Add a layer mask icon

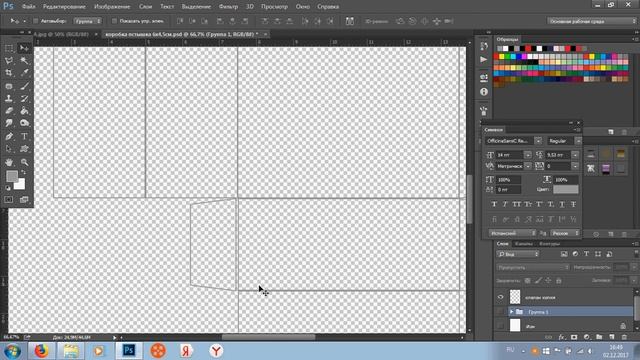pos(574,337)
